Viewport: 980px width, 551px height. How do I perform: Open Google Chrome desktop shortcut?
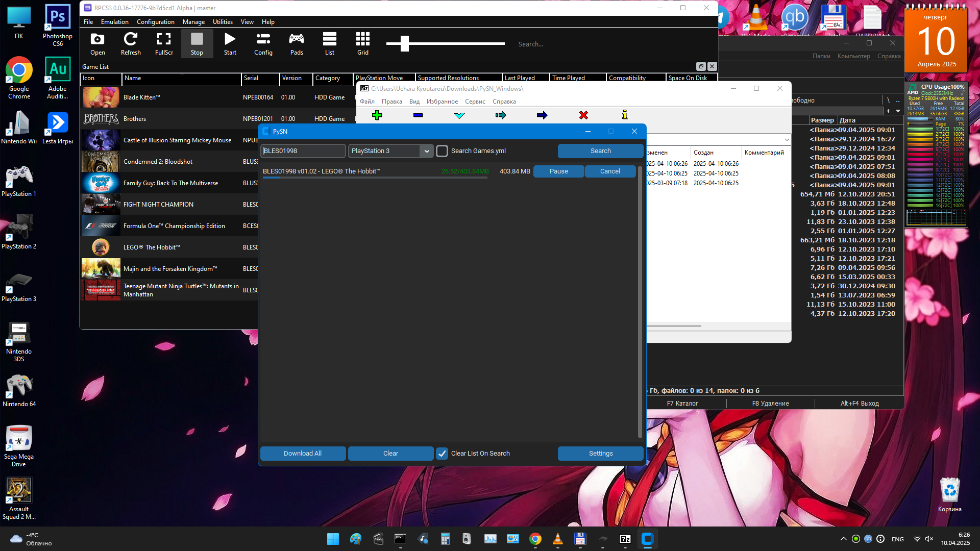19,78
